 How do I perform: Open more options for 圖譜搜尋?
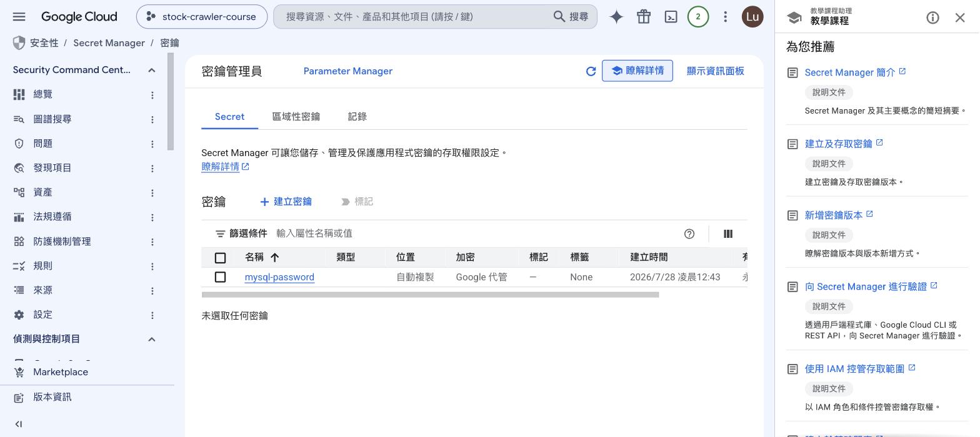point(152,119)
